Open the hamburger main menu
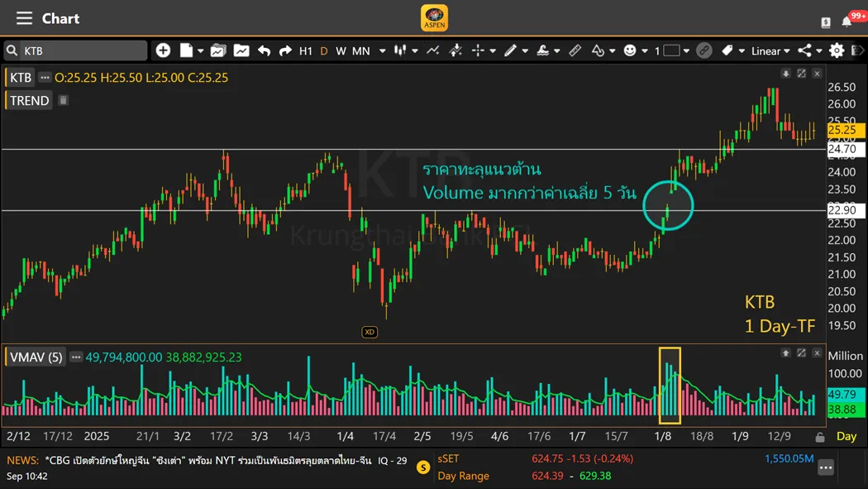 [x=24, y=18]
